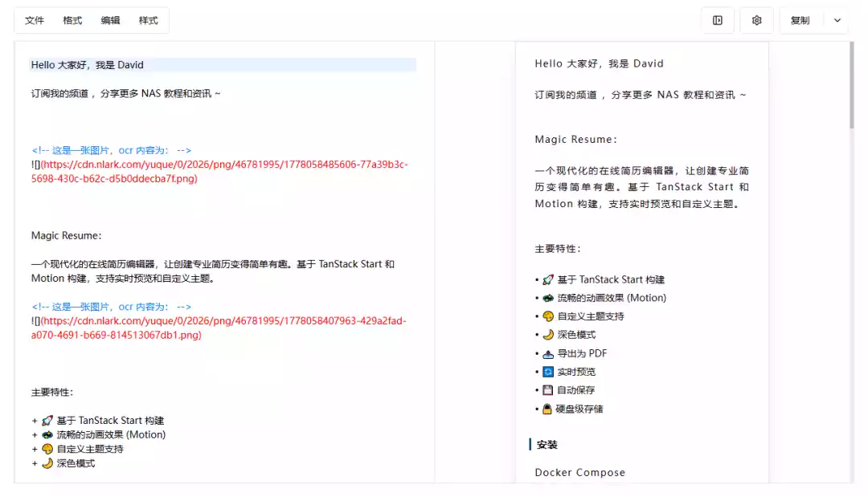Open the 样式 menu
This screenshot has width=868, height=497.
point(149,20)
